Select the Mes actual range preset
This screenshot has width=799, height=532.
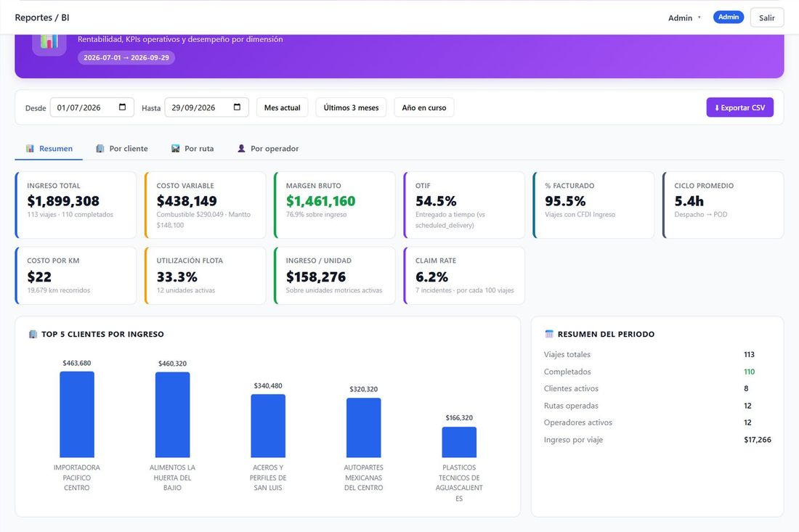click(283, 107)
